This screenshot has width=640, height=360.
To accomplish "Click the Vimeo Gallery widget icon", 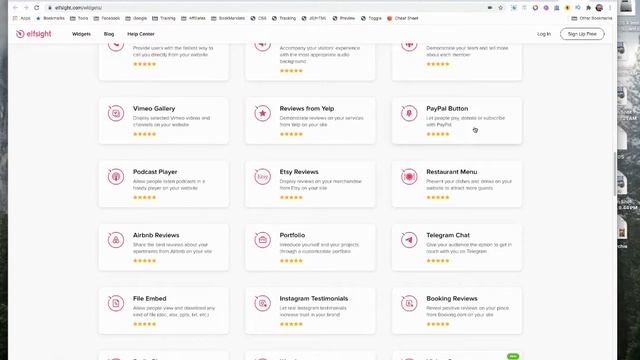I will tap(116, 113).
